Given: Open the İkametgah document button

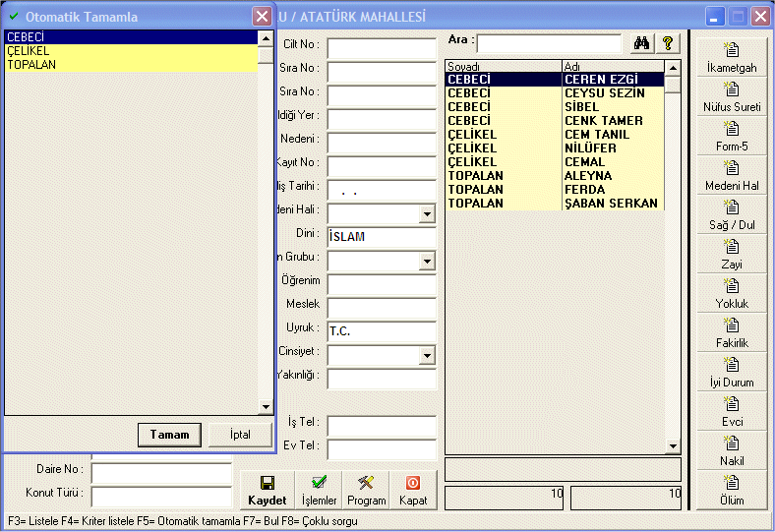Looking at the screenshot, I should 732,57.
